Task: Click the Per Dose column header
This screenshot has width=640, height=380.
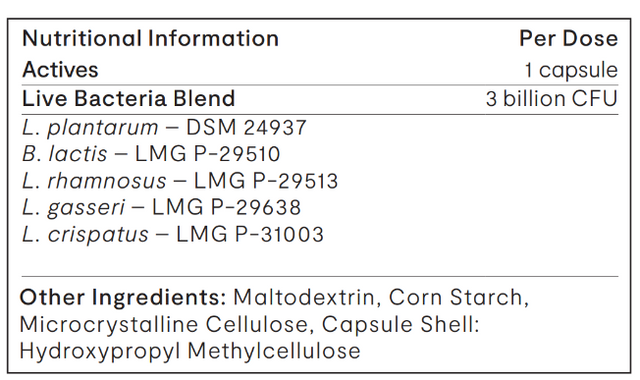Action: (x=569, y=39)
